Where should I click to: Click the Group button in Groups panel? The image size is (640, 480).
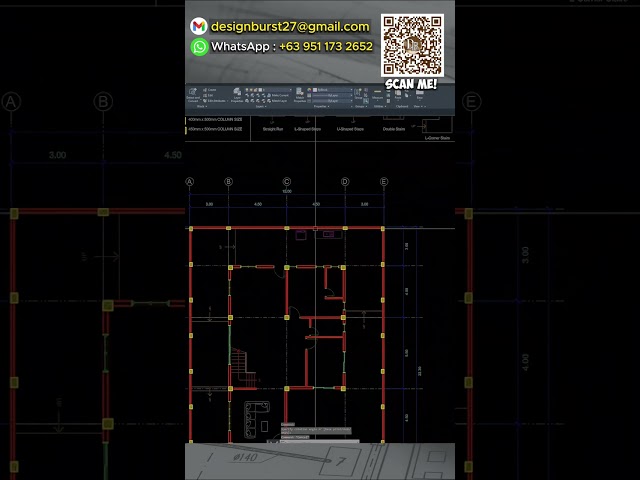[358, 94]
